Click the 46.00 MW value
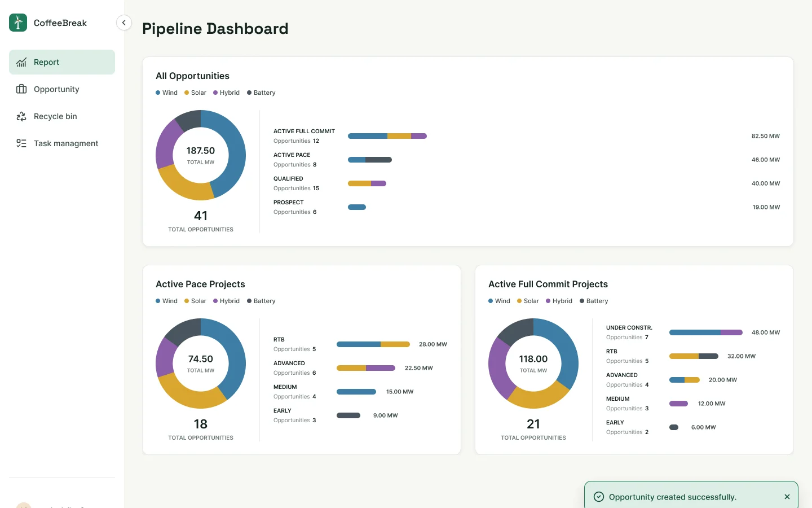This screenshot has width=812, height=508. [766, 160]
